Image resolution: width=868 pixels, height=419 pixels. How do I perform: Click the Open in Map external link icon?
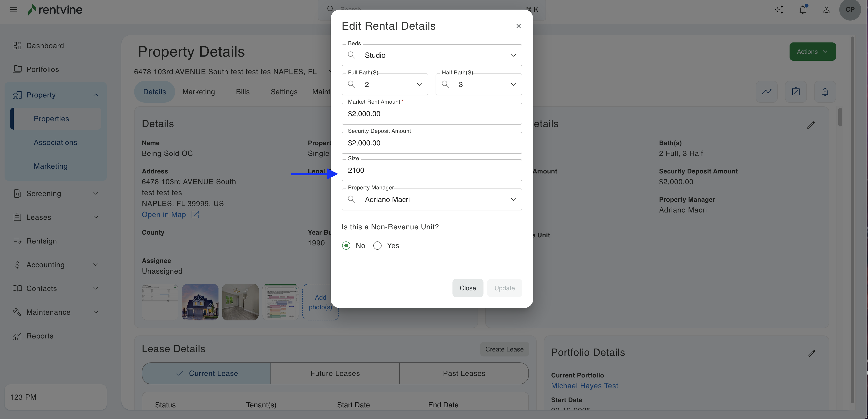(195, 214)
